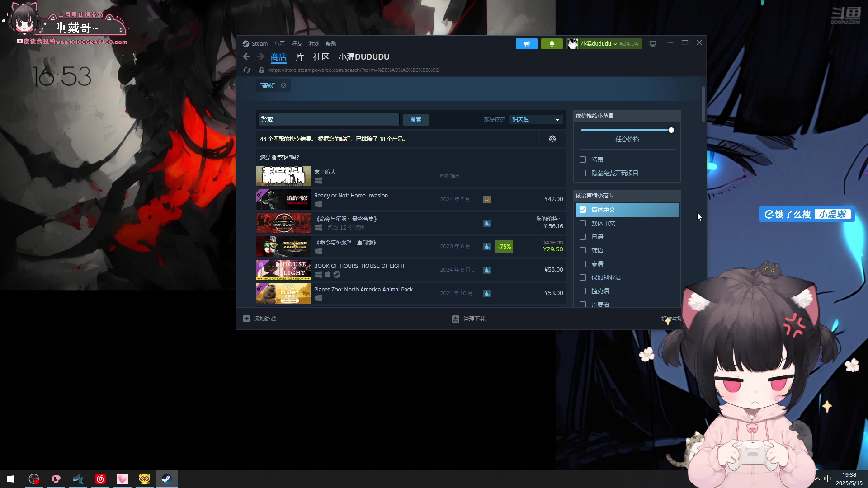Show hidden system tray icons chevron
The height and width of the screenshot is (488, 868).
pyautogui.click(x=817, y=479)
